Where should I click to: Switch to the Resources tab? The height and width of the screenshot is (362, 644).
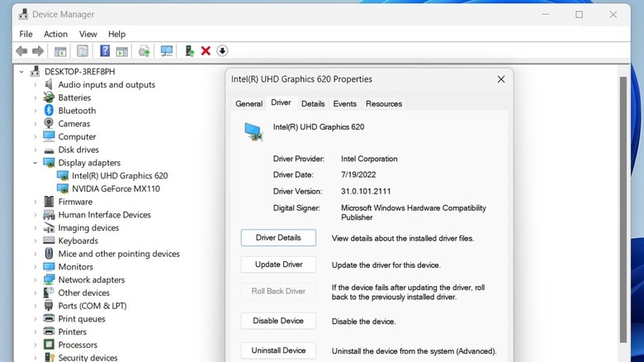tap(384, 104)
